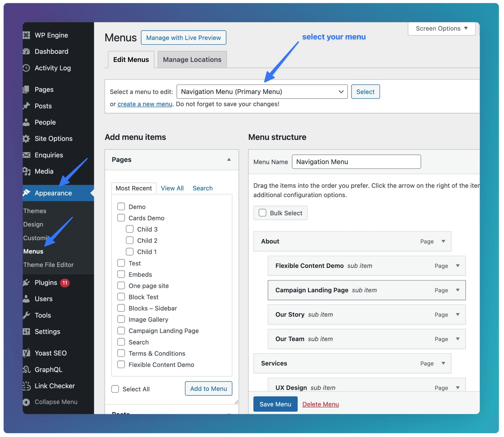
Task: Open the Screen Options dropdown
Action: click(442, 29)
